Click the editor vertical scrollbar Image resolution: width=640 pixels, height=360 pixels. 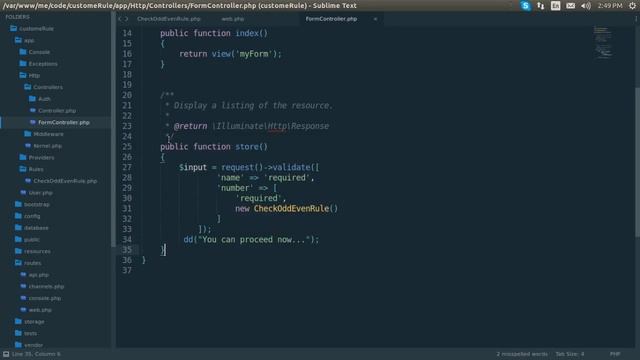637,162
